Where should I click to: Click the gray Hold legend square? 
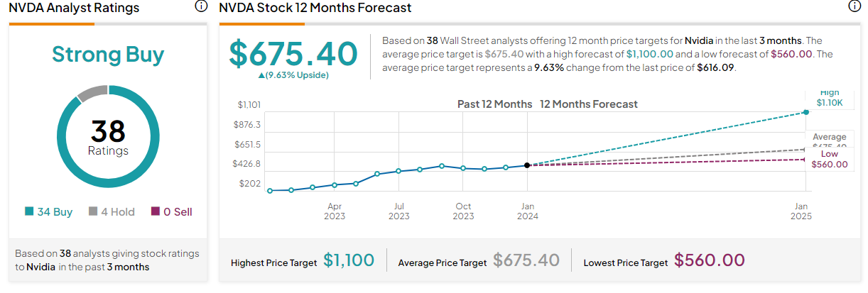[93, 211]
